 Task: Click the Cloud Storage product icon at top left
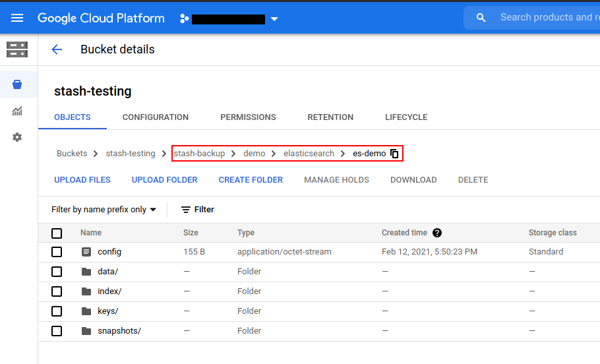pos(17,49)
